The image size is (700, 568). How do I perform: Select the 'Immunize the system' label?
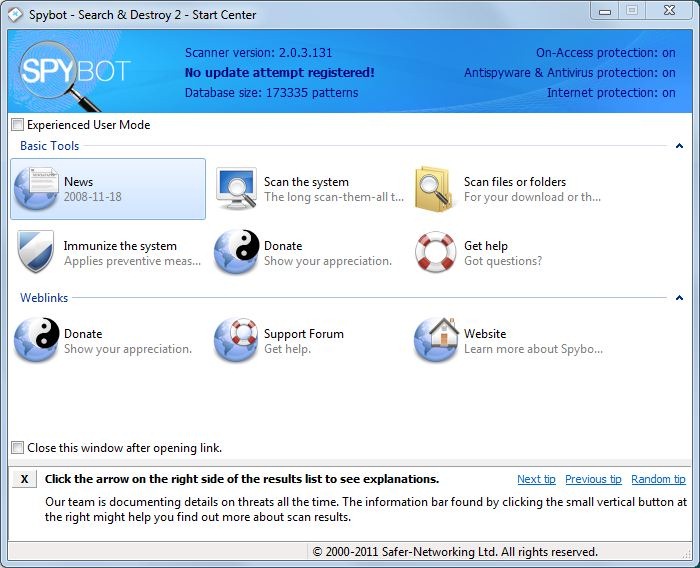(120, 246)
